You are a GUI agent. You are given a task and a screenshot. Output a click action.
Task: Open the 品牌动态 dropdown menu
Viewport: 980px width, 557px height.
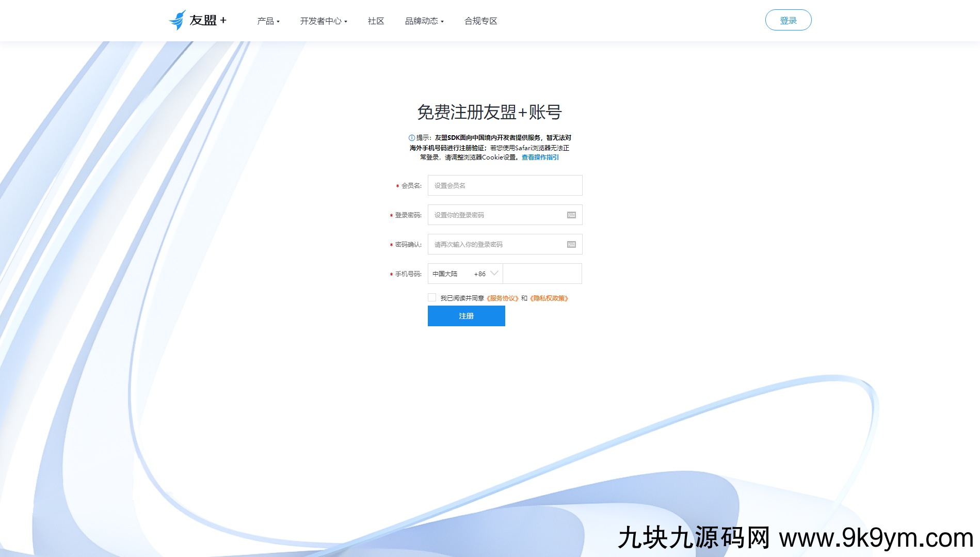click(x=424, y=21)
